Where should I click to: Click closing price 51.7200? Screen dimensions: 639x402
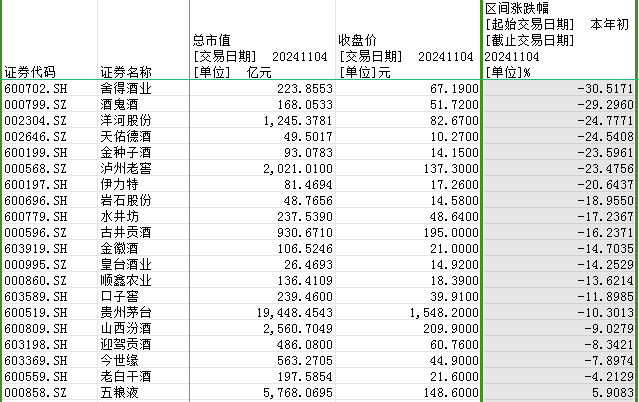pos(408,104)
